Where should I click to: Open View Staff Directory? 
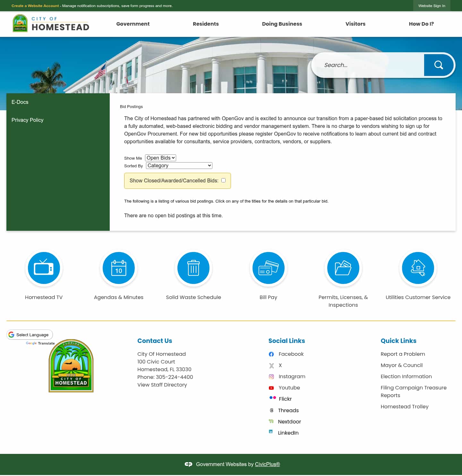click(x=162, y=385)
